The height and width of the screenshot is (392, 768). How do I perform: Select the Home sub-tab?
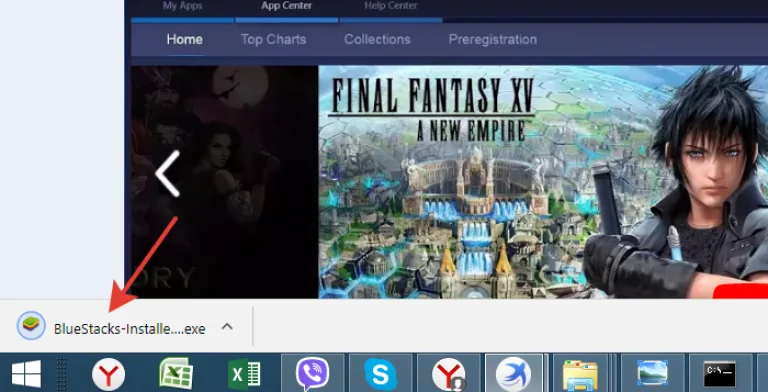(x=184, y=39)
